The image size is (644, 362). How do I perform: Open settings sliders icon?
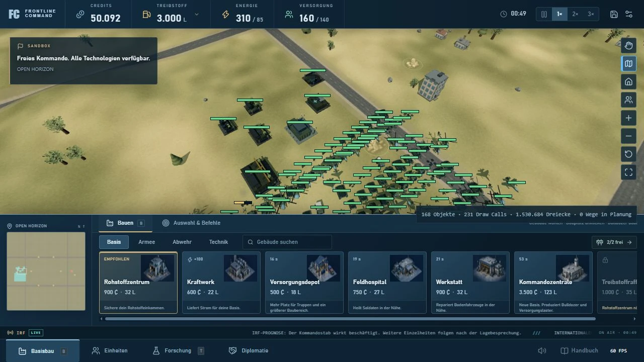click(629, 14)
